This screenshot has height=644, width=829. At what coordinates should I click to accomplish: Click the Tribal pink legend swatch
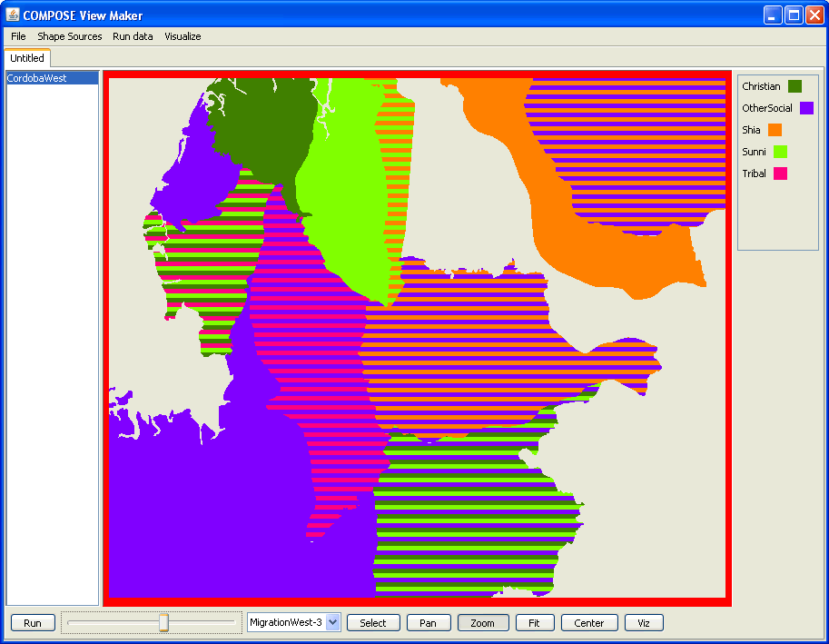click(x=780, y=173)
